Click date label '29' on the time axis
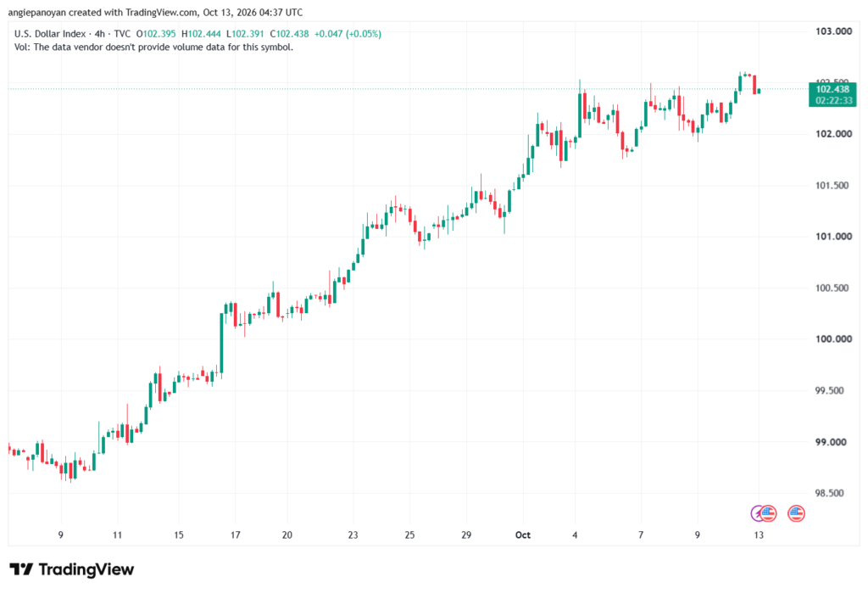 click(466, 534)
